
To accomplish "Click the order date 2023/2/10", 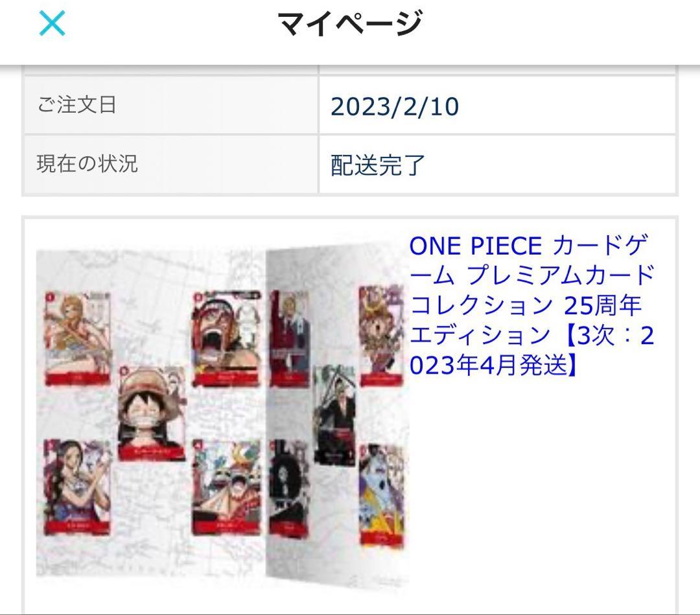I will (x=395, y=107).
